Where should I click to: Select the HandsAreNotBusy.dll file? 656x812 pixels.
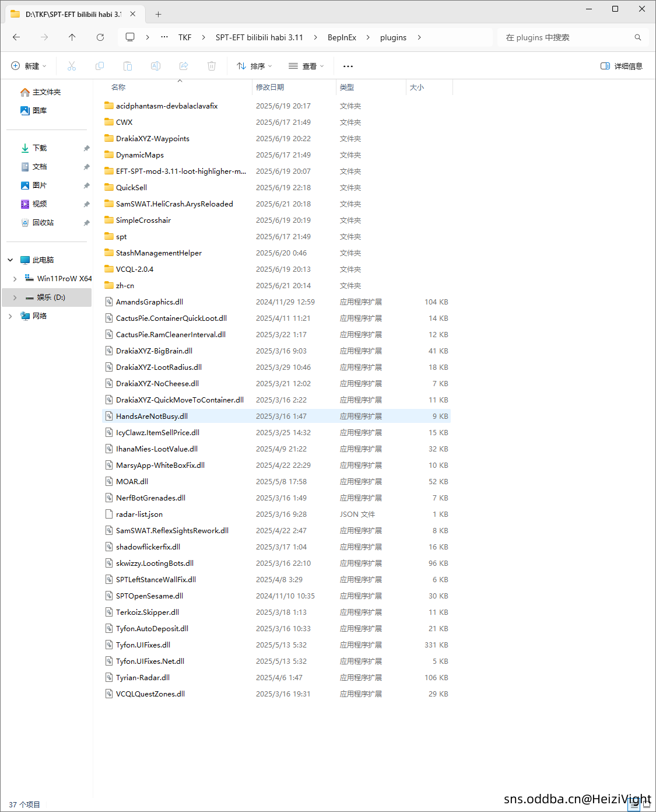(276, 416)
